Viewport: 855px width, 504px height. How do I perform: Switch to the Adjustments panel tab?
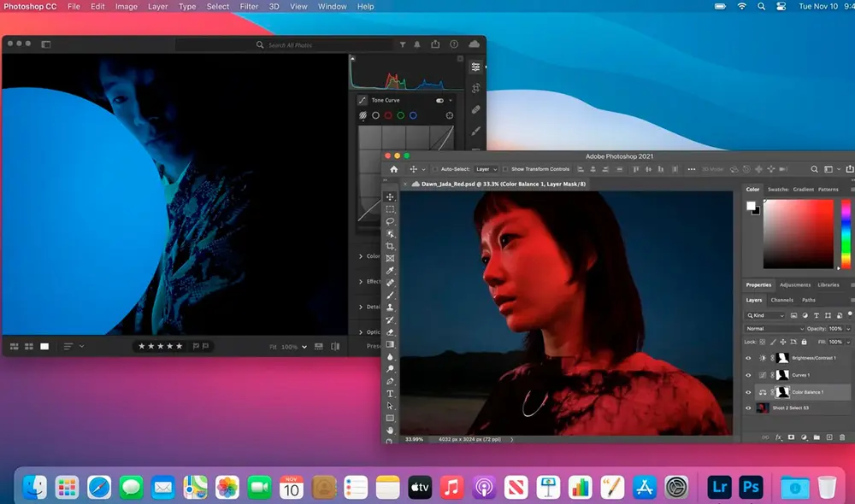pos(795,284)
